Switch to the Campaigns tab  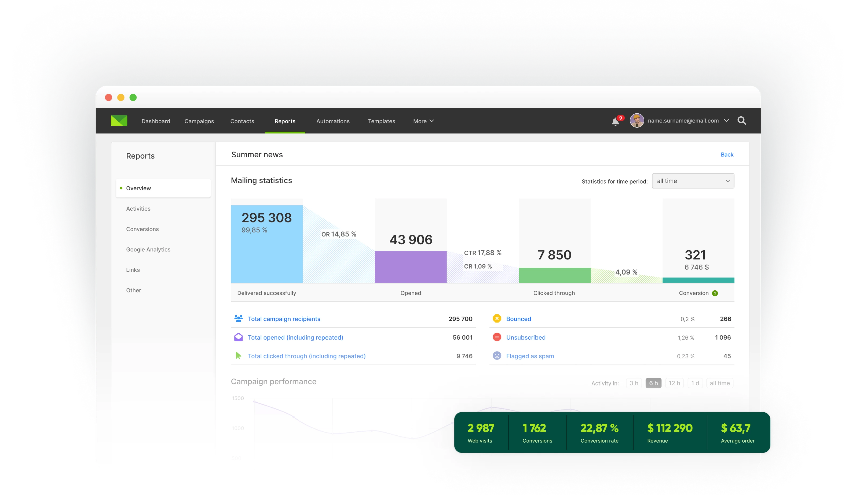199,121
